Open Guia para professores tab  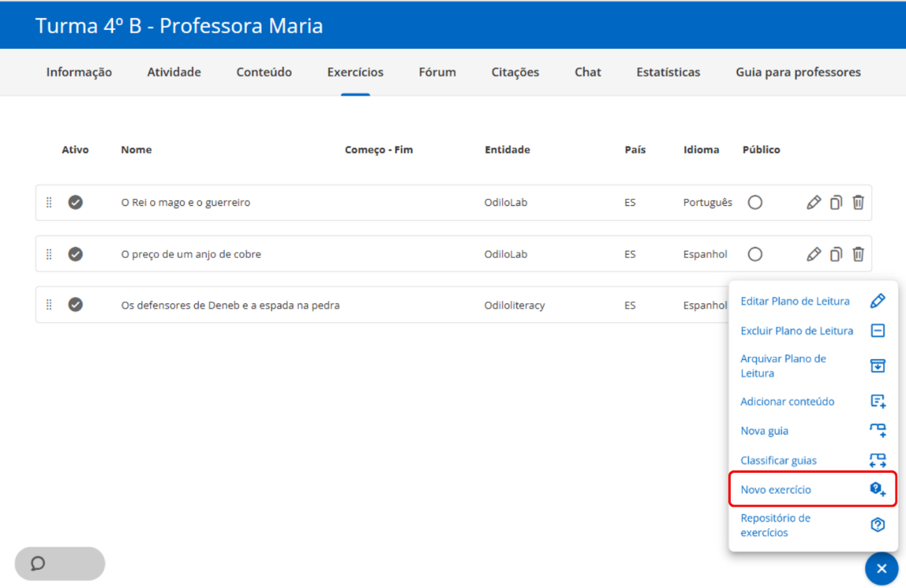[798, 72]
